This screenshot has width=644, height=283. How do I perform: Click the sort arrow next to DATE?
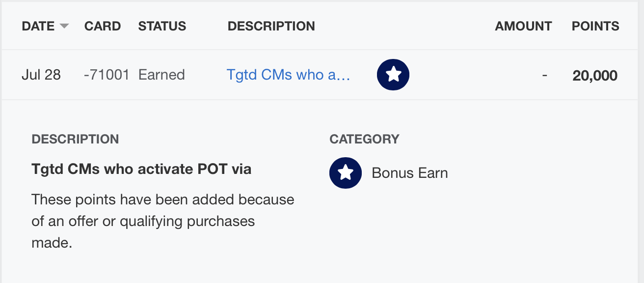tap(64, 26)
